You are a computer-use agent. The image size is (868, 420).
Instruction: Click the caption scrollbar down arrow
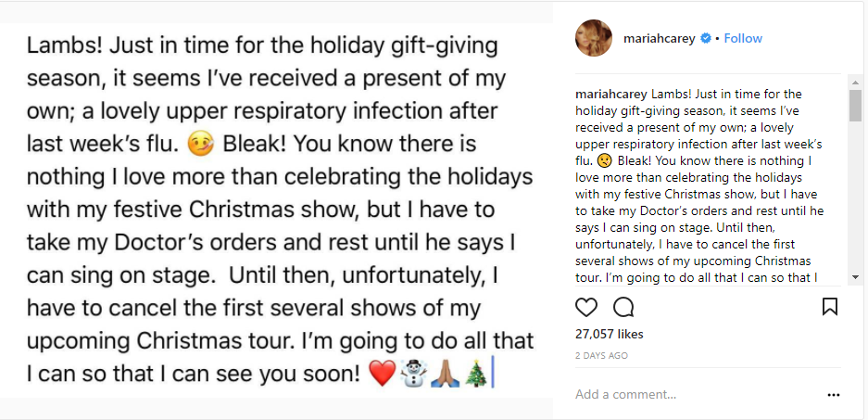tap(855, 277)
